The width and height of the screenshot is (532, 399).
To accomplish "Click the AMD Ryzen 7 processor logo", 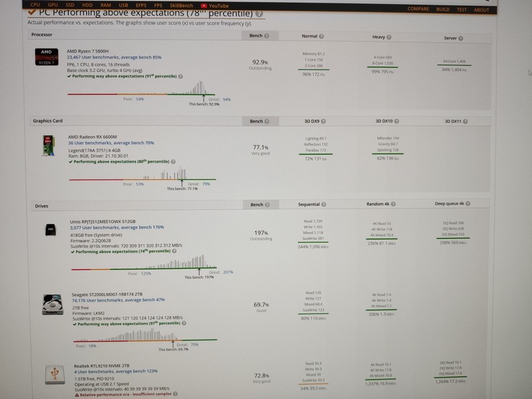I will (47, 57).
